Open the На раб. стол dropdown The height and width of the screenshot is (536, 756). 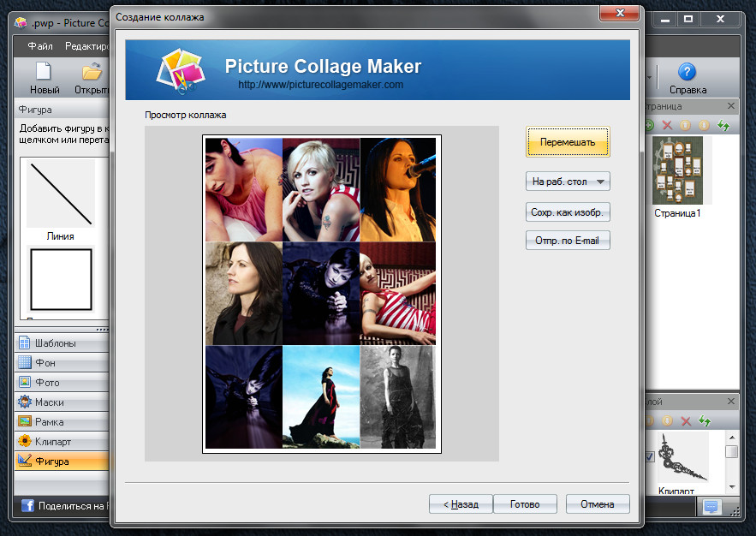coord(568,182)
